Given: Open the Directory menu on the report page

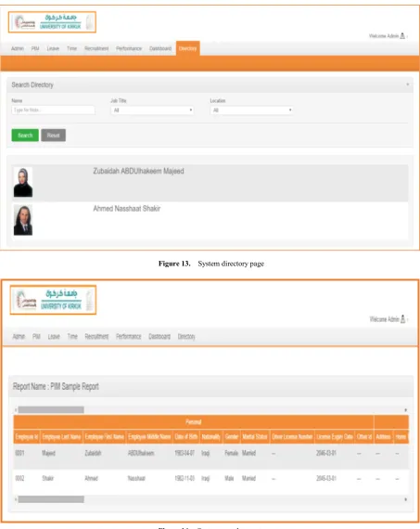Looking at the screenshot, I should [x=186, y=336].
